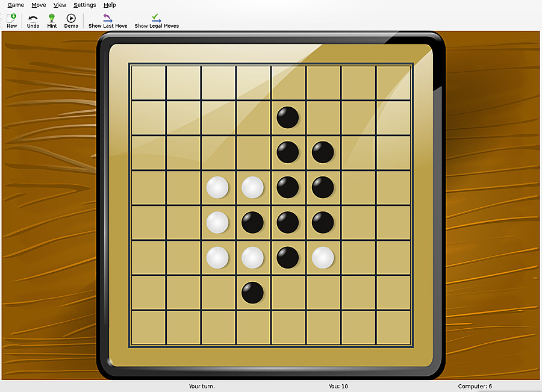The height and width of the screenshot is (392, 542).
Task: Place disc on empty square row 5, column 2
Action: [x=184, y=223]
